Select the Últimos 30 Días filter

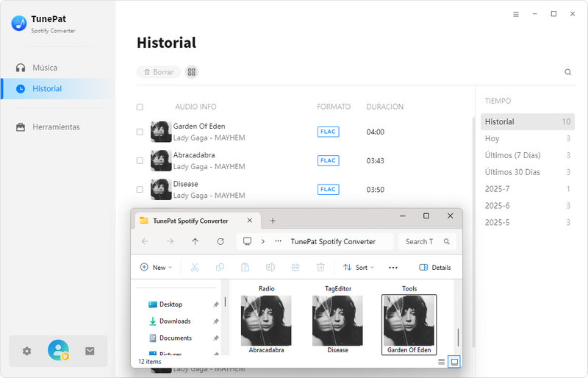[x=527, y=172]
